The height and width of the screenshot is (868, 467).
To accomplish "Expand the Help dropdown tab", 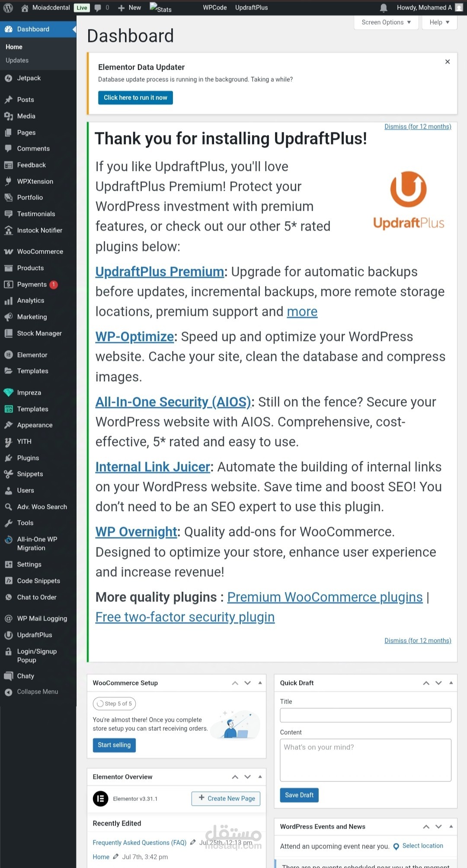I will [439, 23].
